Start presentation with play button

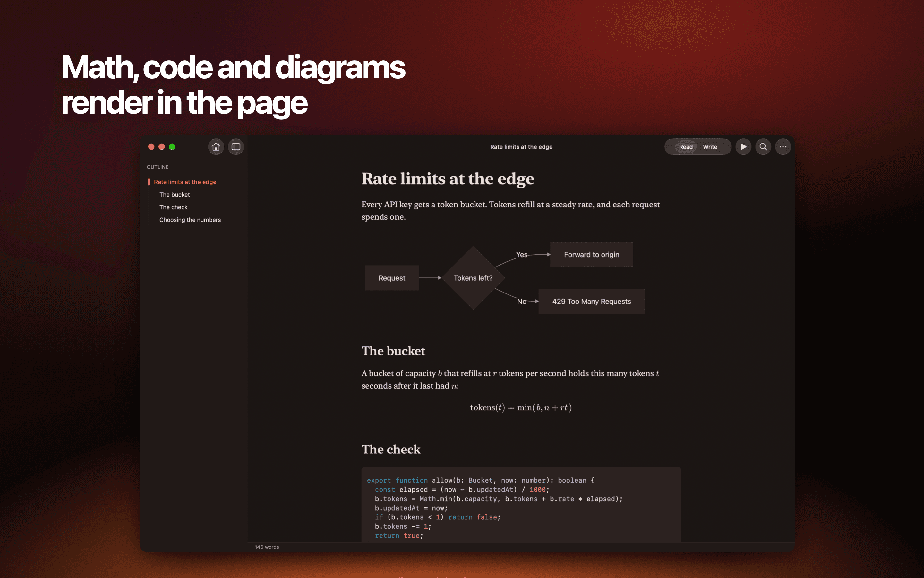tap(743, 147)
